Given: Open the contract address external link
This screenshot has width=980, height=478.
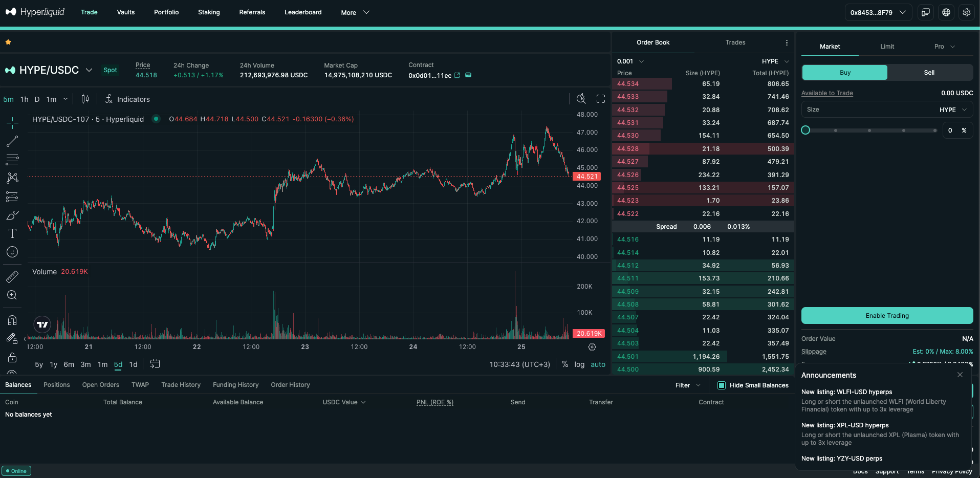Looking at the screenshot, I should [457, 75].
